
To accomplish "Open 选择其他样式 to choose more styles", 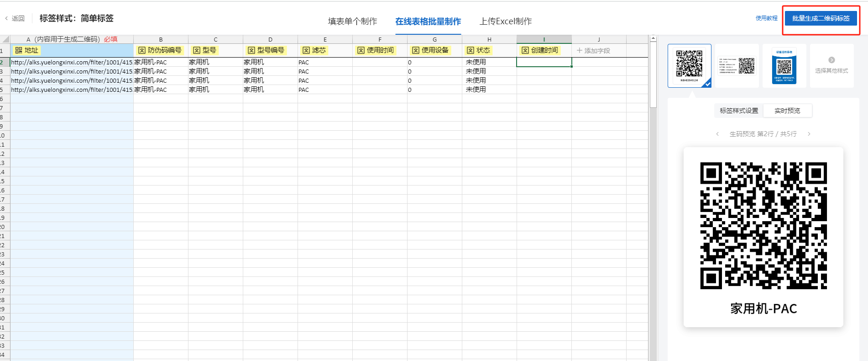I will (831, 65).
